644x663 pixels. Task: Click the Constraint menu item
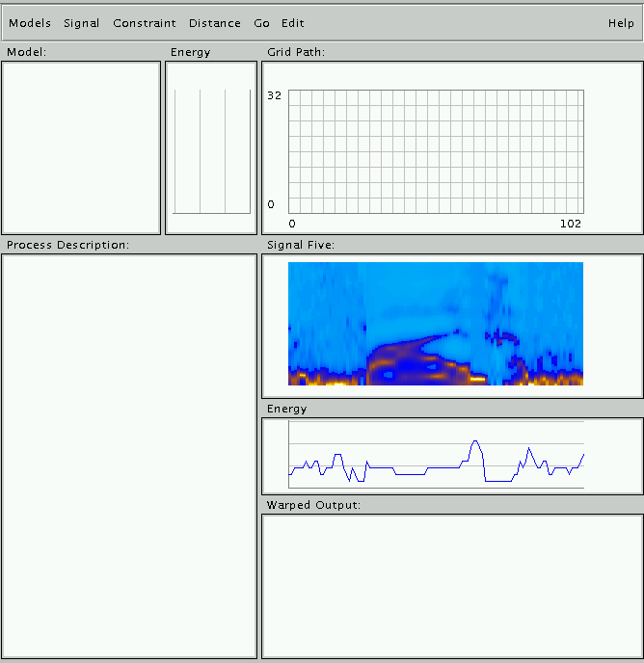point(144,23)
